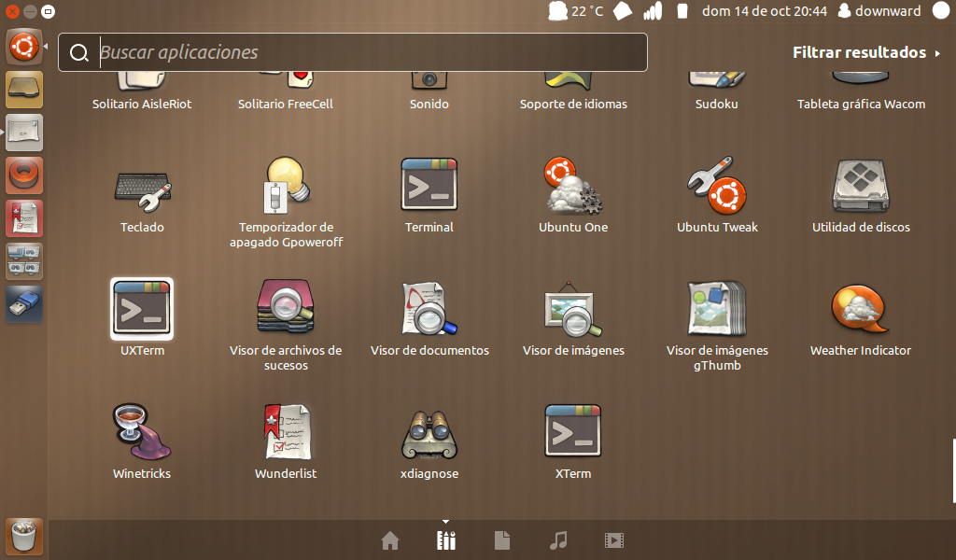This screenshot has height=560, width=956.
Task: Switch to the Files lens
Action: pos(502,540)
